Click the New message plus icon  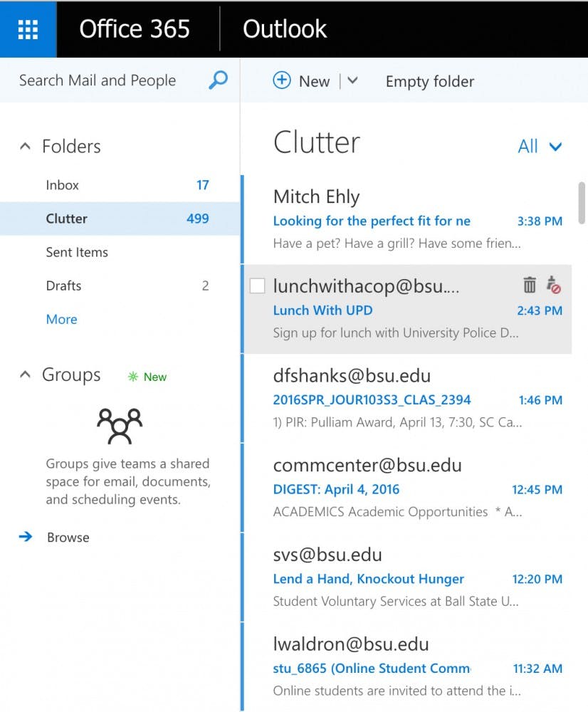coord(283,80)
